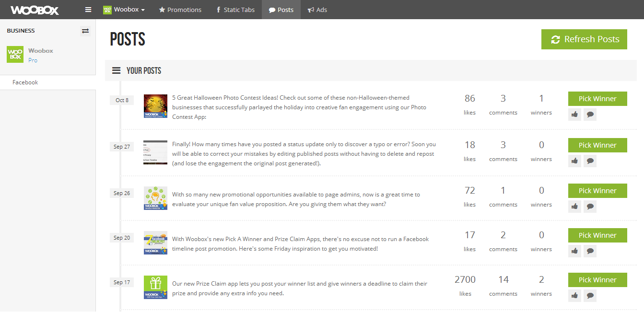
Task: Click the 86 likes count
Action: (x=470, y=99)
